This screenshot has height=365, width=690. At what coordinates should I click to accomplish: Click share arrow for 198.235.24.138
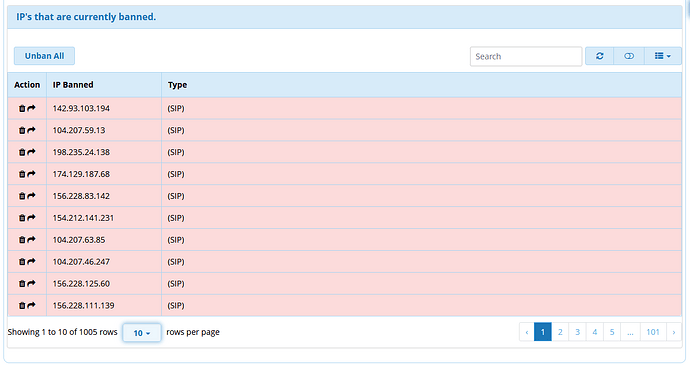(x=31, y=152)
